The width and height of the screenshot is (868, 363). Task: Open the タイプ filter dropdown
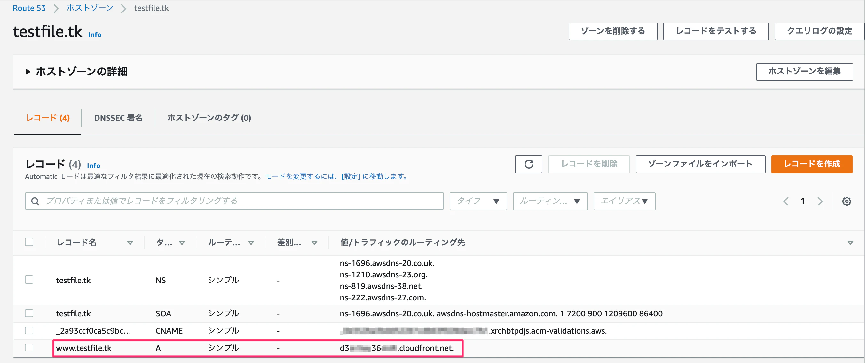pyautogui.click(x=478, y=201)
